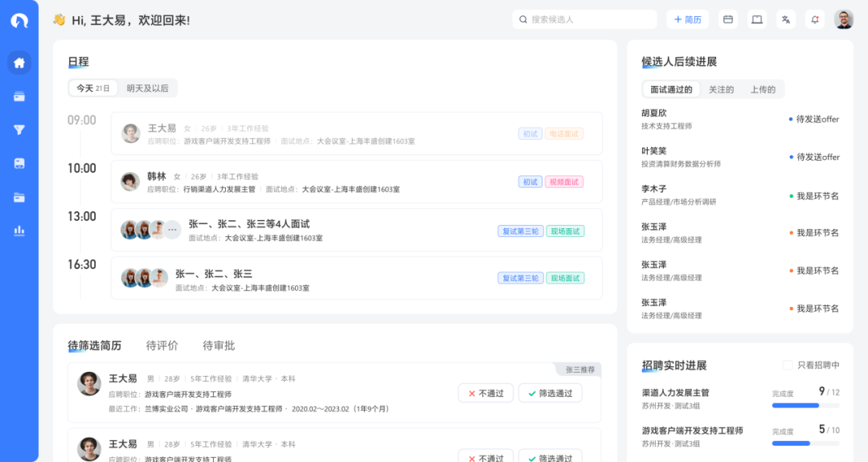Screen dimensions: 868x462
Task: Switch to the 明天及以后 schedule tab
Action: pyautogui.click(x=147, y=88)
